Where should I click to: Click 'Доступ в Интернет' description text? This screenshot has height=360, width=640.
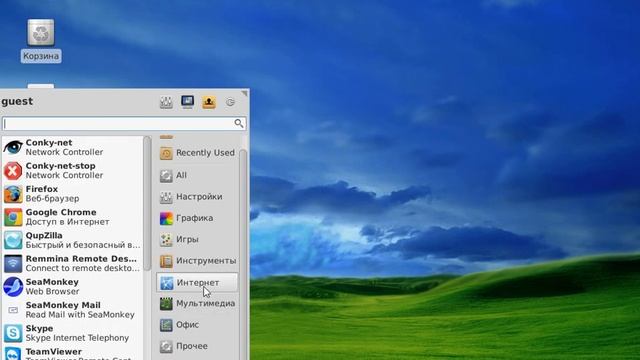67,222
